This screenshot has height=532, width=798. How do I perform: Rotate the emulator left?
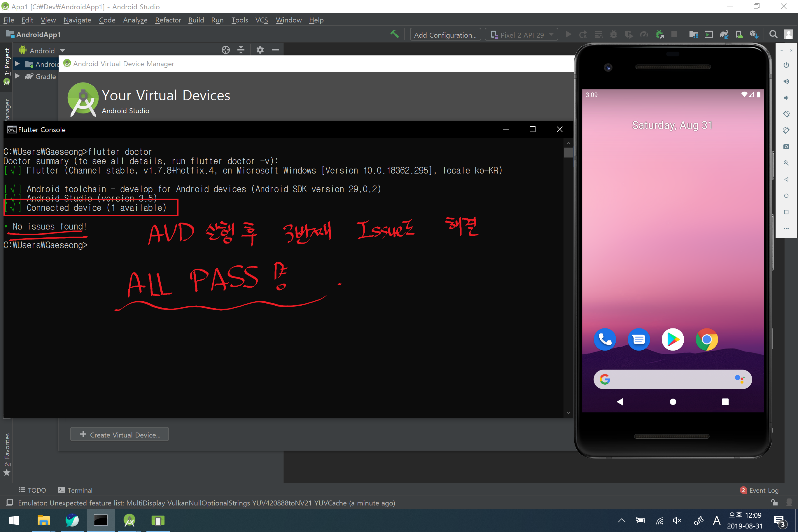coord(786,114)
